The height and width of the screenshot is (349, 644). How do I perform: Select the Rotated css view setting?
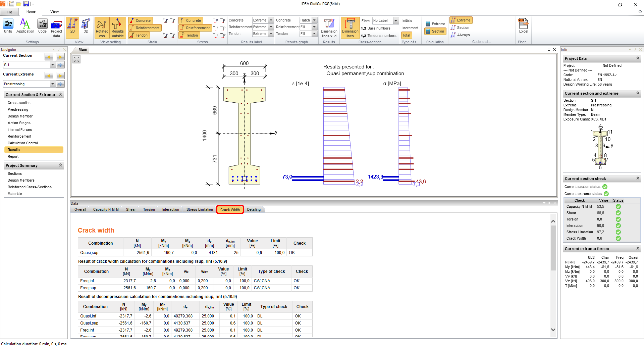point(102,28)
